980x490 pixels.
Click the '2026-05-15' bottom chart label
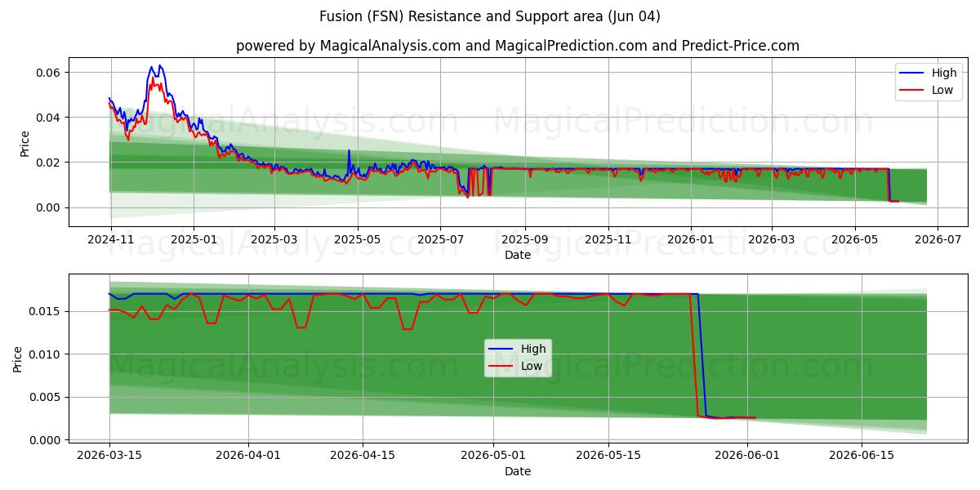pos(608,457)
